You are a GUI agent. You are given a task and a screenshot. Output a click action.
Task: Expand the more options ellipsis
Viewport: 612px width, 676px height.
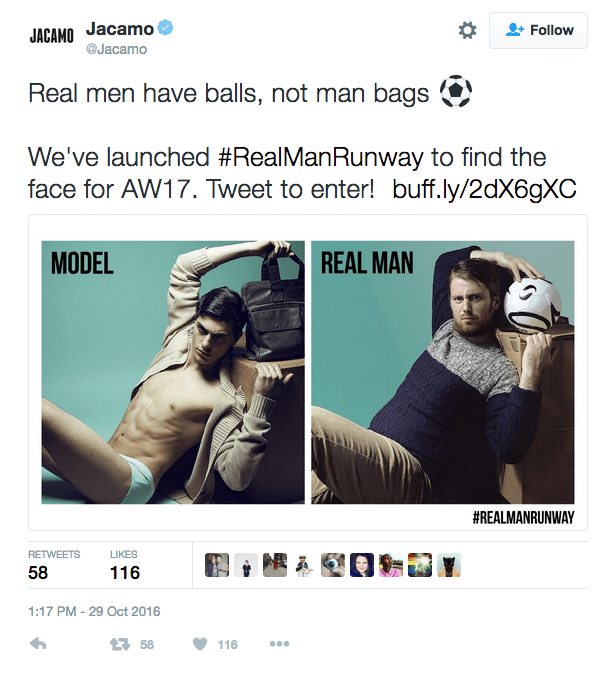click(279, 644)
